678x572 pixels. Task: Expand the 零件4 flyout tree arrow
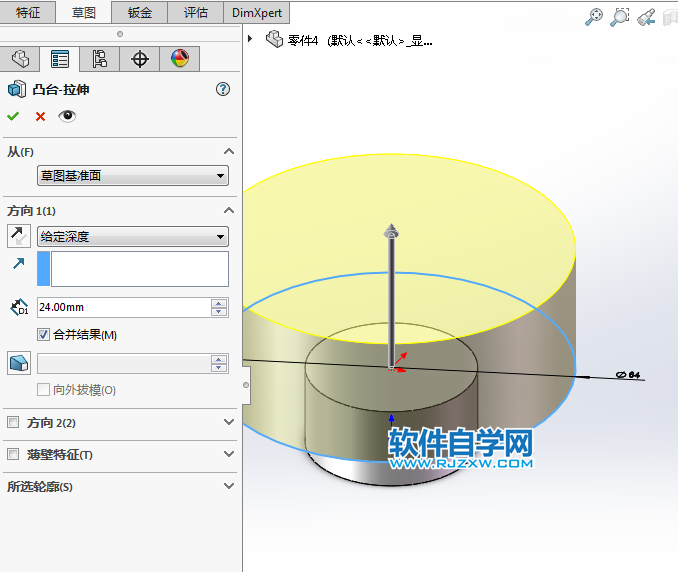[x=250, y=38]
